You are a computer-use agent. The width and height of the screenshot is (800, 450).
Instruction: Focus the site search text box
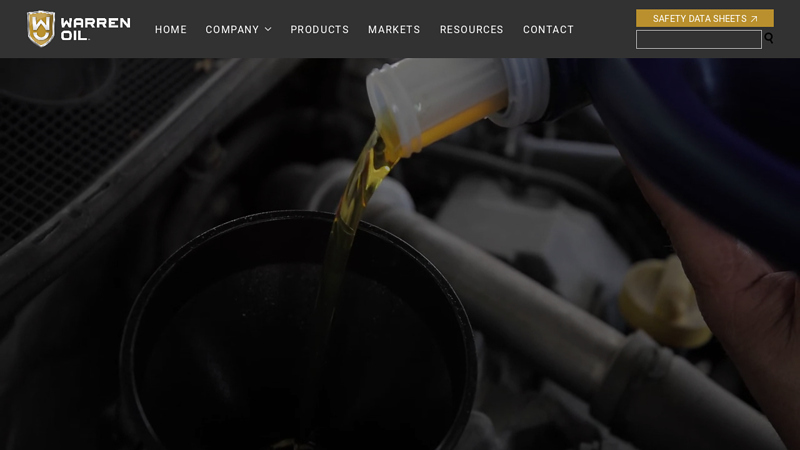coord(698,39)
